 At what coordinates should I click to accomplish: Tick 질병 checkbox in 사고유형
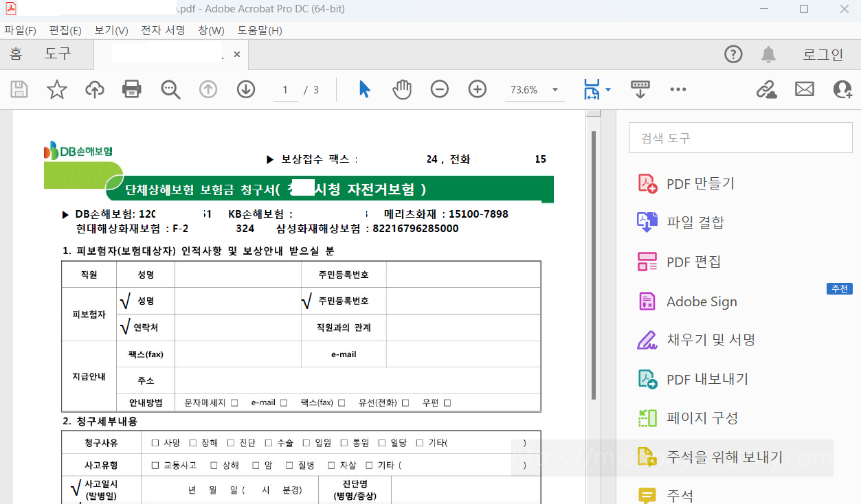pyautogui.click(x=290, y=466)
